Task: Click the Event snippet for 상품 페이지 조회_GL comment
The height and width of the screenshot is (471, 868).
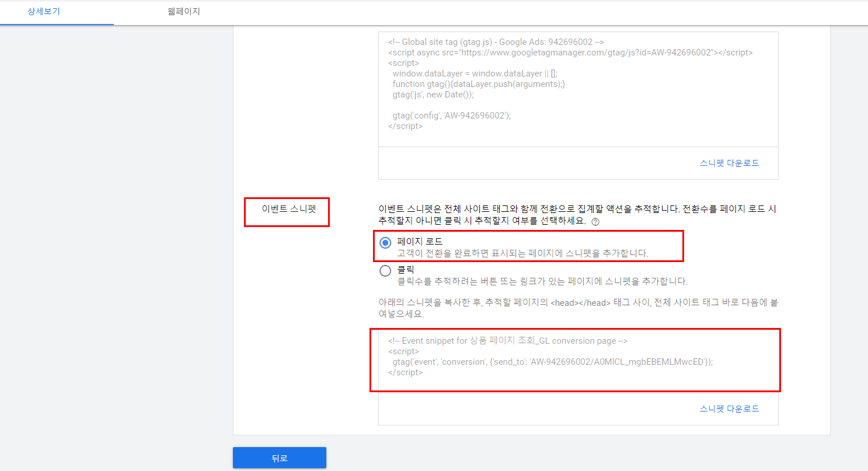Action: pos(507,341)
